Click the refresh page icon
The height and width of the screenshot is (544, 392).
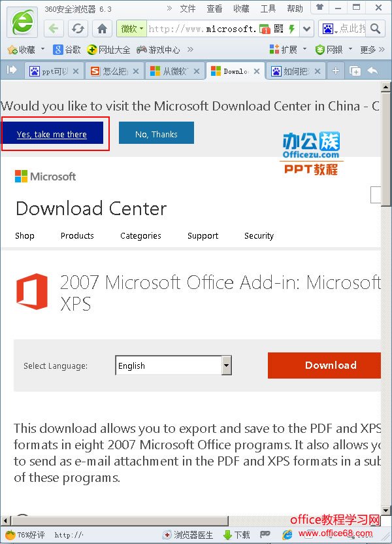(78, 29)
